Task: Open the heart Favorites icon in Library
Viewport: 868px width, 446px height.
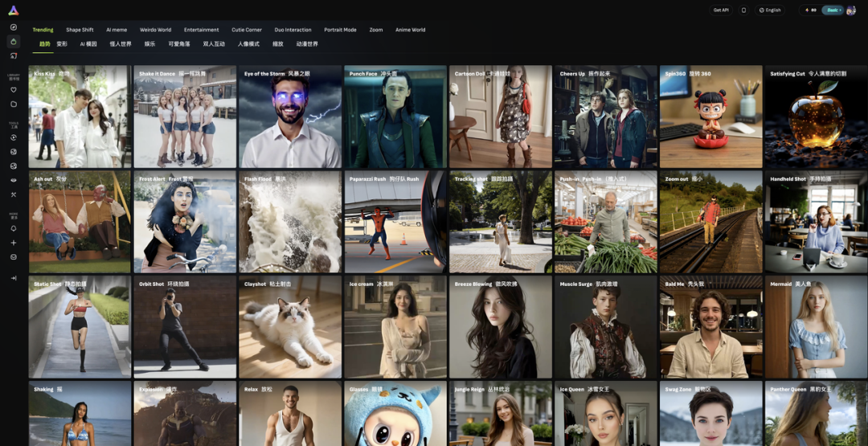Action: point(14,90)
